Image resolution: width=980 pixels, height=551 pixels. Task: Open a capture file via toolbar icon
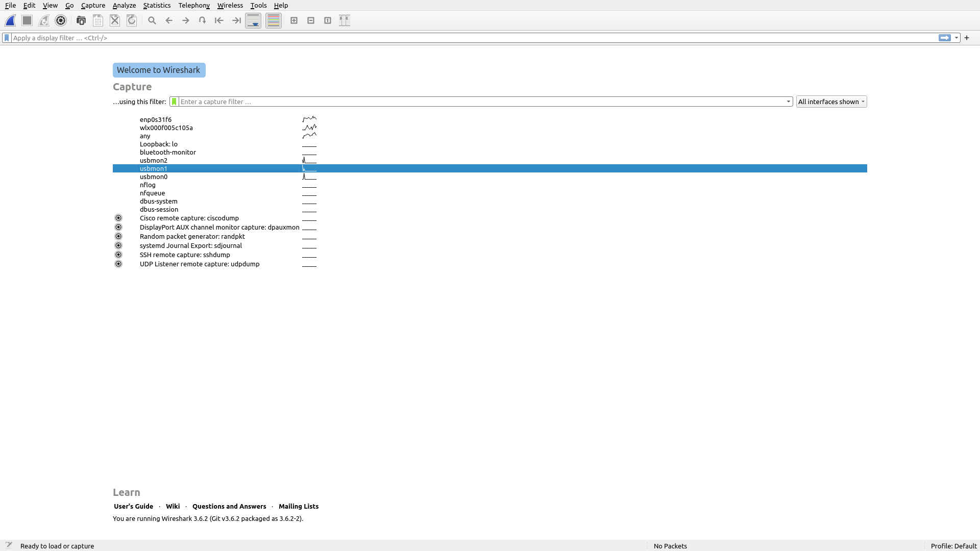[81, 20]
